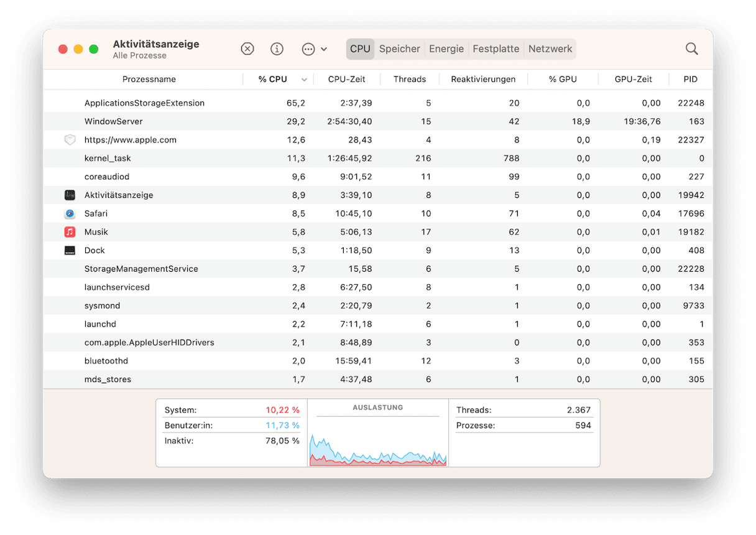Select the Aktivitätsanzeige process name

(x=119, y=195)
